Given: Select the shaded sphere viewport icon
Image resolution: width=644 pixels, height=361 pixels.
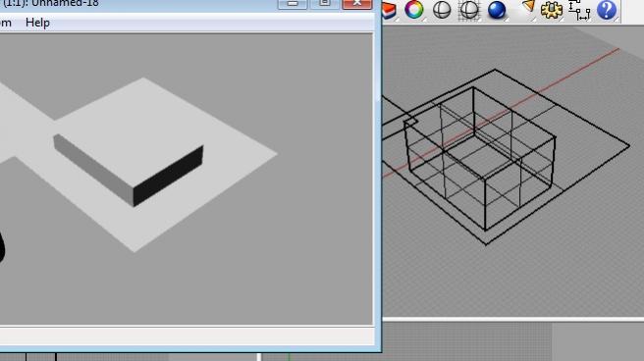Looking at the screenshot, I should click(442, 10).
